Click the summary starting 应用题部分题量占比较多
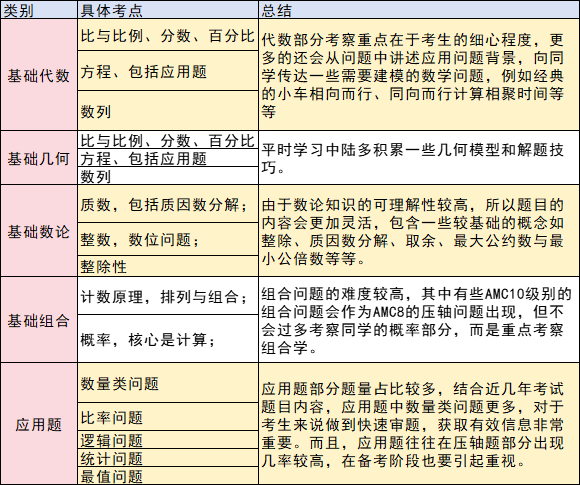 pyautogui.click(x=419, y=424)
